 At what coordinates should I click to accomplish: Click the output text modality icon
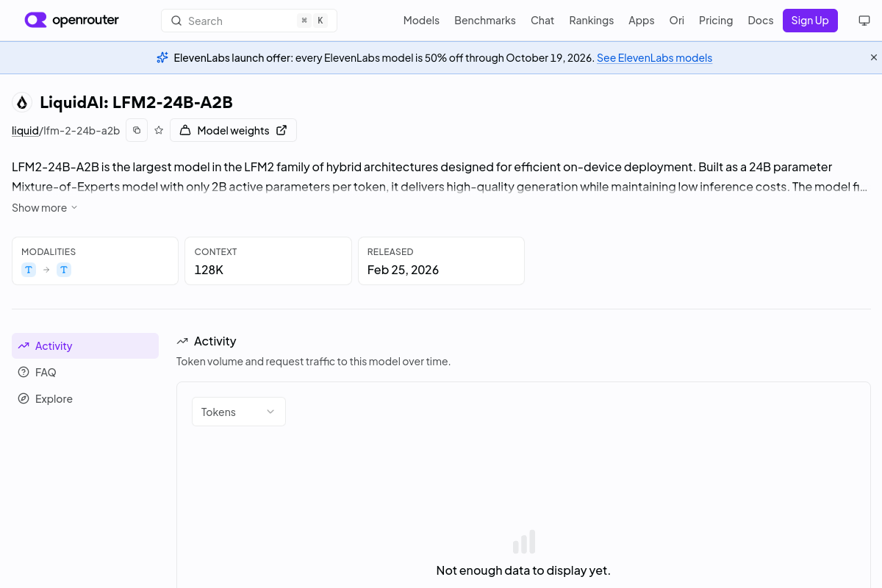pyautogui.click(x=64, y=270)
